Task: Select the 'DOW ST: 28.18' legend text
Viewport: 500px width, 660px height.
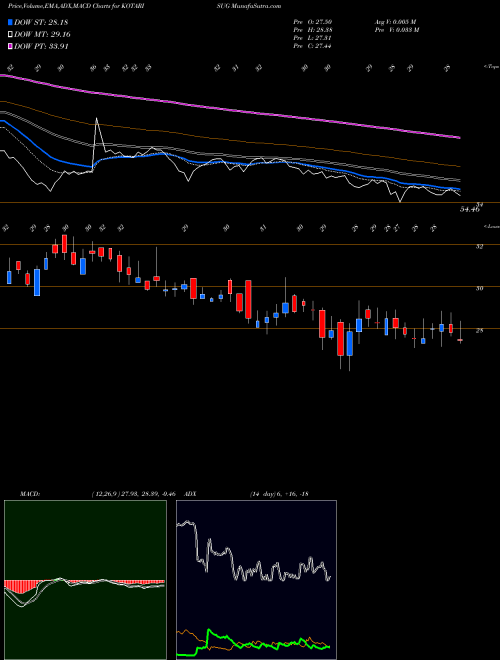Action: (x=41, y=22)
